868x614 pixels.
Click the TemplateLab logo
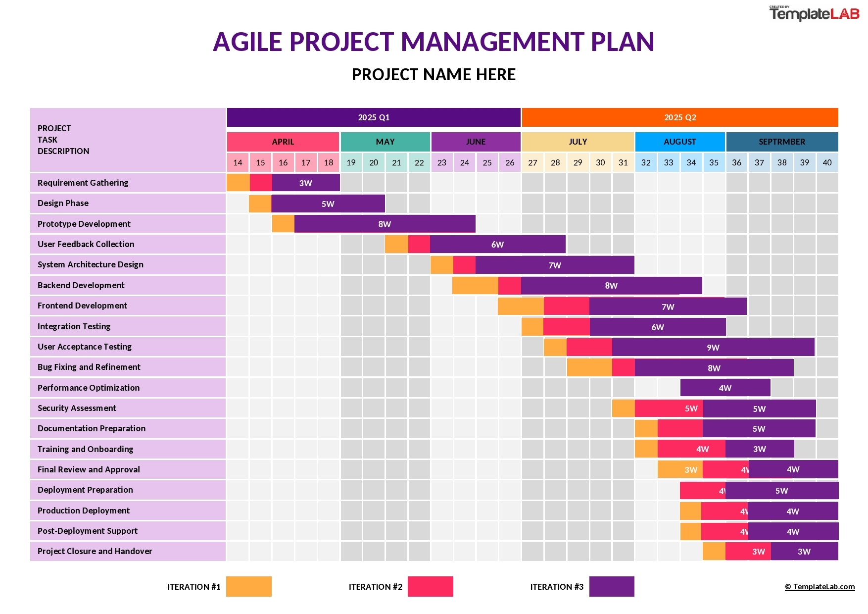pyautogui.click(x=814, y=13)
